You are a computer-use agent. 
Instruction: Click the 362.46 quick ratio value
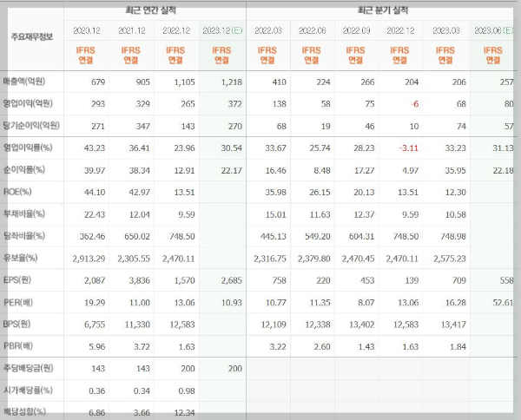coord(92,236)
